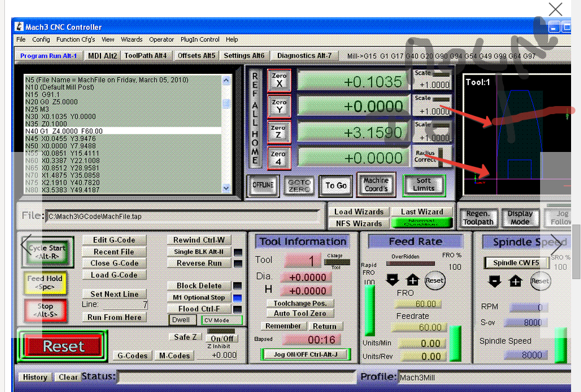Click the File path field MachFile.tap

[x=183, y=216]
